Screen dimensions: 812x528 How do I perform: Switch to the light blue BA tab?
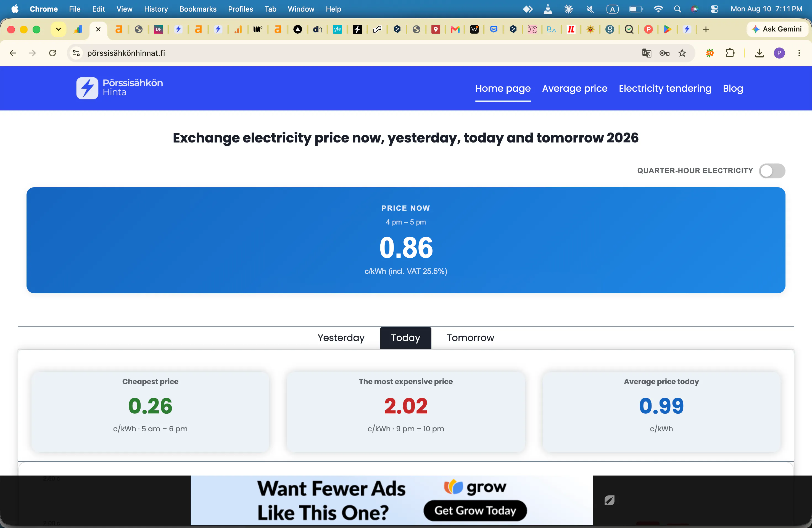[x=552, y=29]
